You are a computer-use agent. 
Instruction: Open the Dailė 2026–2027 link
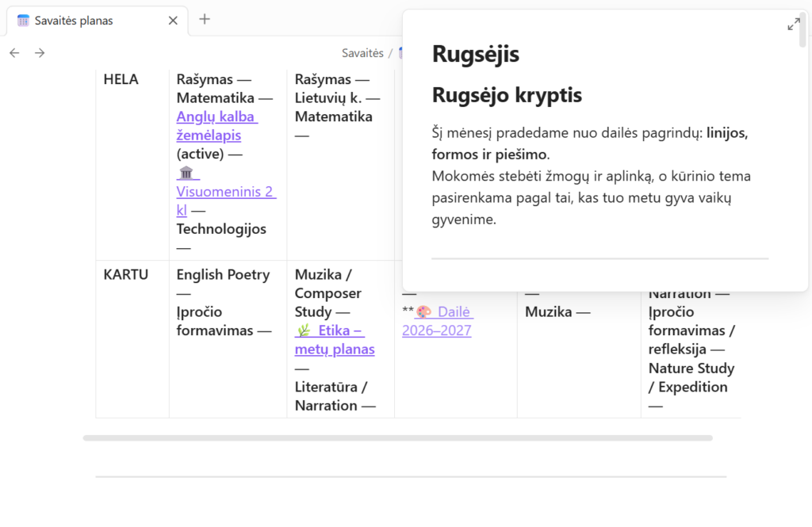coord(438,321)
